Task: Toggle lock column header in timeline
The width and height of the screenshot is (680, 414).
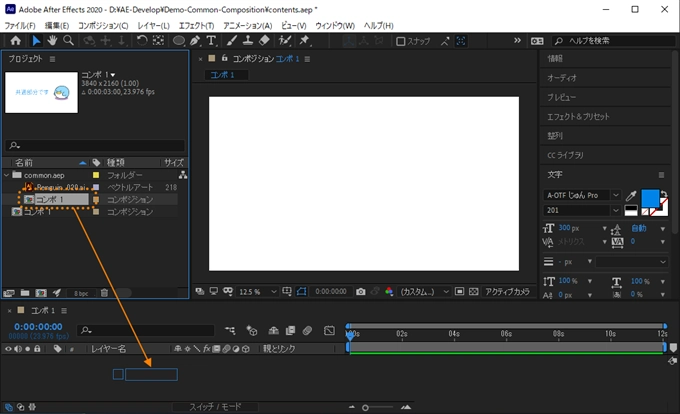Action: 37,349
